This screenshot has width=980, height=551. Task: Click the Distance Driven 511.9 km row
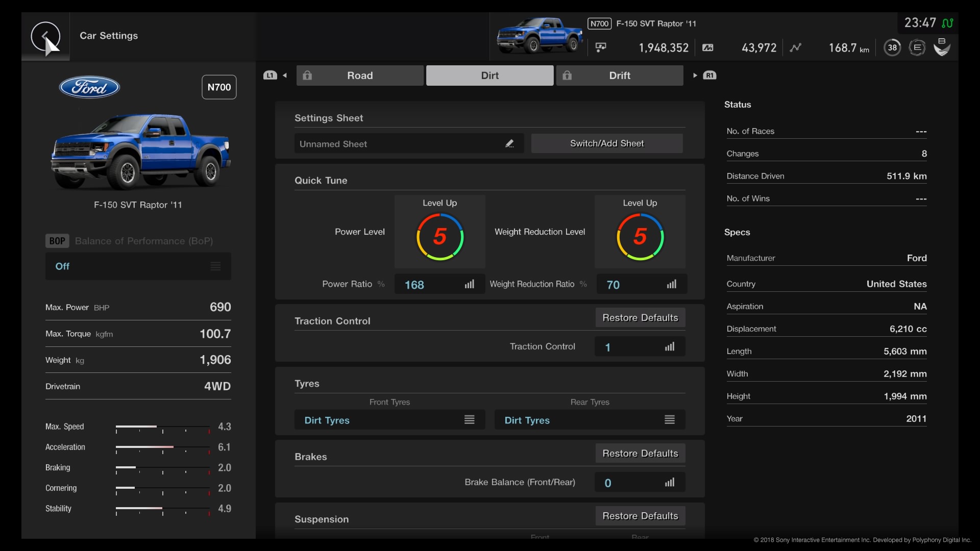(x=826, y=176)
